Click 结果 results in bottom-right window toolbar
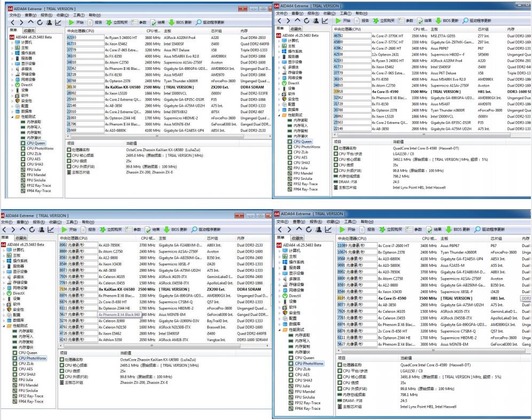The image size is (532, 420). tap(434, 229)
